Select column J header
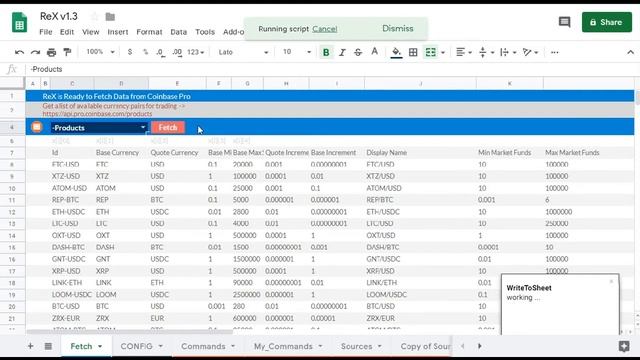The width and height of the screenshot is (640, 360). click(420, 83)
